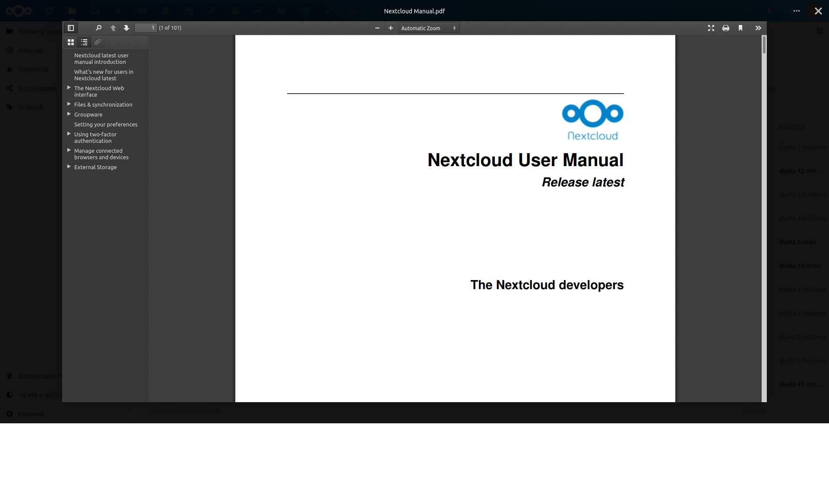Image resolution: width=829 pixels, height=504 pixels.
Task: Open the Automatic Zoom dropdown
Action: 428,28
